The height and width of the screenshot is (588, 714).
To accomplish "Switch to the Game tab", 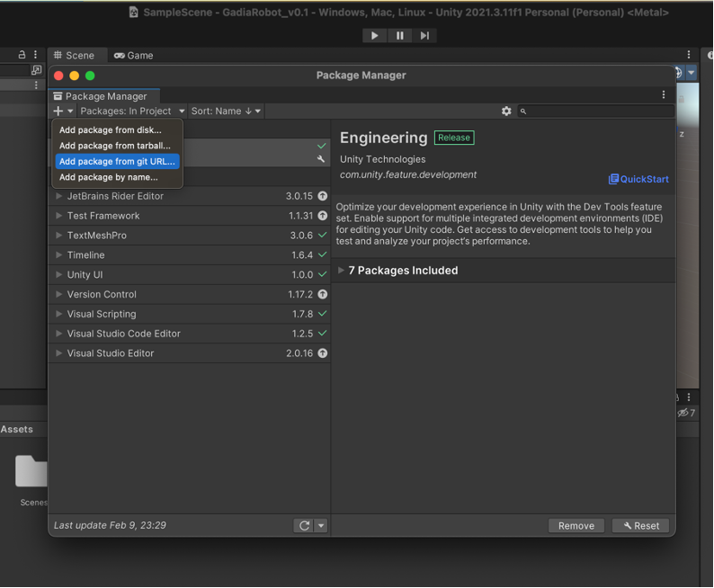I will tap(133, 56).
